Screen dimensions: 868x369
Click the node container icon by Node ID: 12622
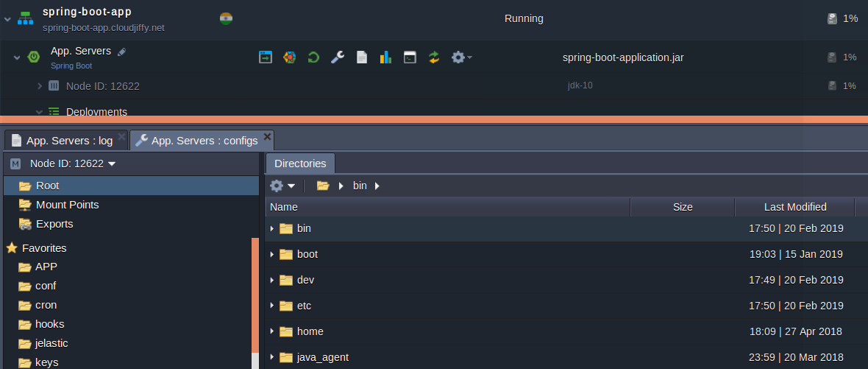coord(54,85)
